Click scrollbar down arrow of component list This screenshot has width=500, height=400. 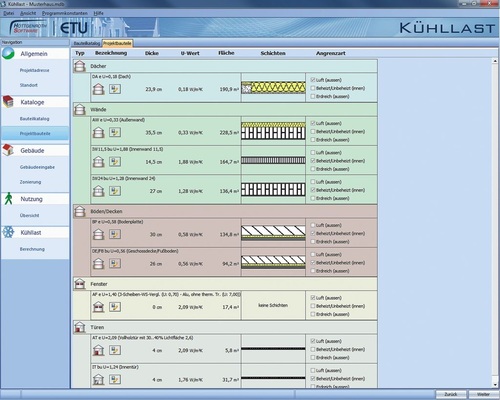point(495,384)
